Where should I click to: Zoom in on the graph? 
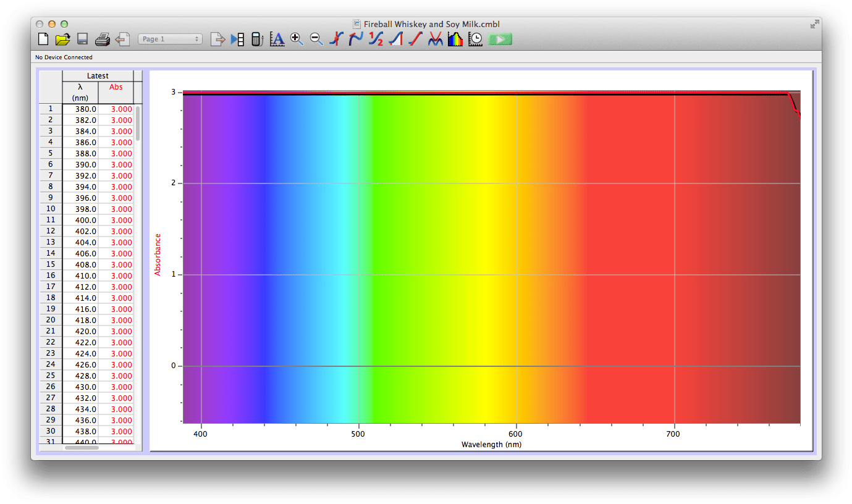[296, 38]
